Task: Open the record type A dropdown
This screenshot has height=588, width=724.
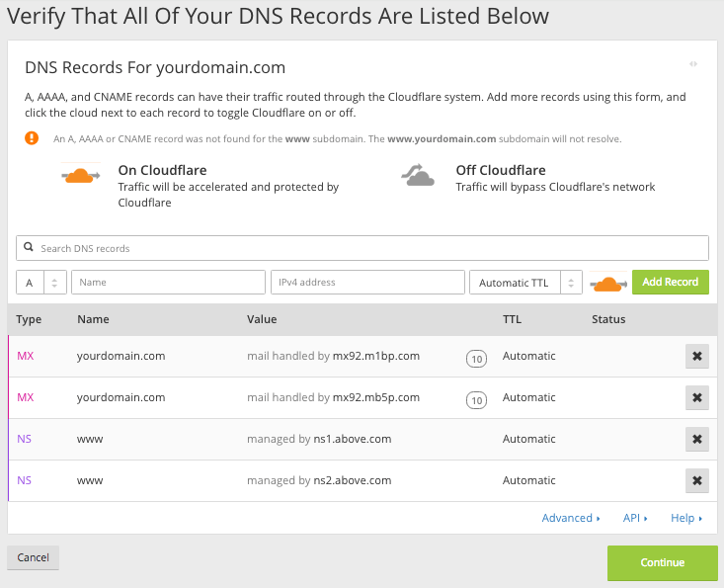Action: point(41,283)
